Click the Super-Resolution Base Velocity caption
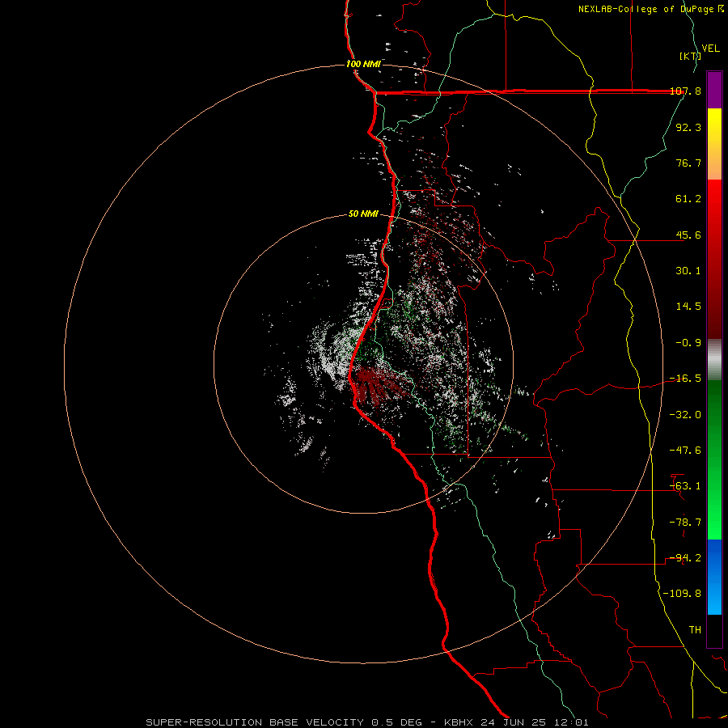 pos(366,722)
